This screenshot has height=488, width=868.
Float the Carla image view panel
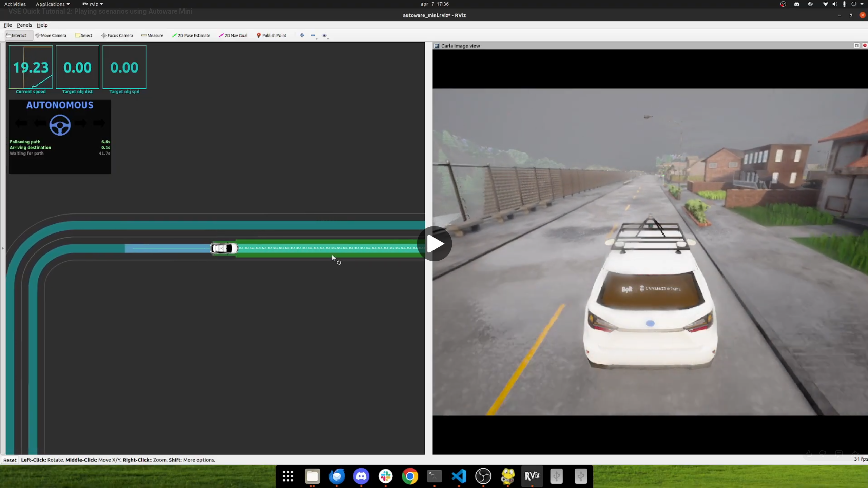click(857, 46)
